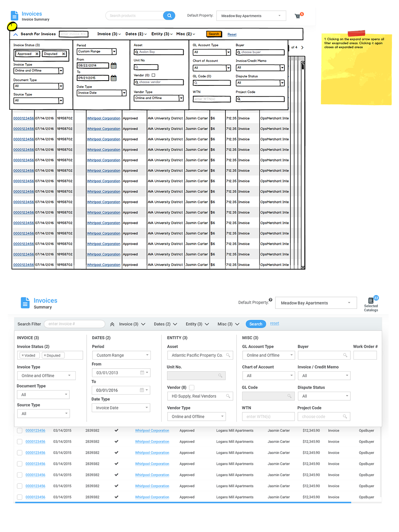Go to next page arrow beside 'of 4'
The image size is (399, 532).
(x=302, y=47)
